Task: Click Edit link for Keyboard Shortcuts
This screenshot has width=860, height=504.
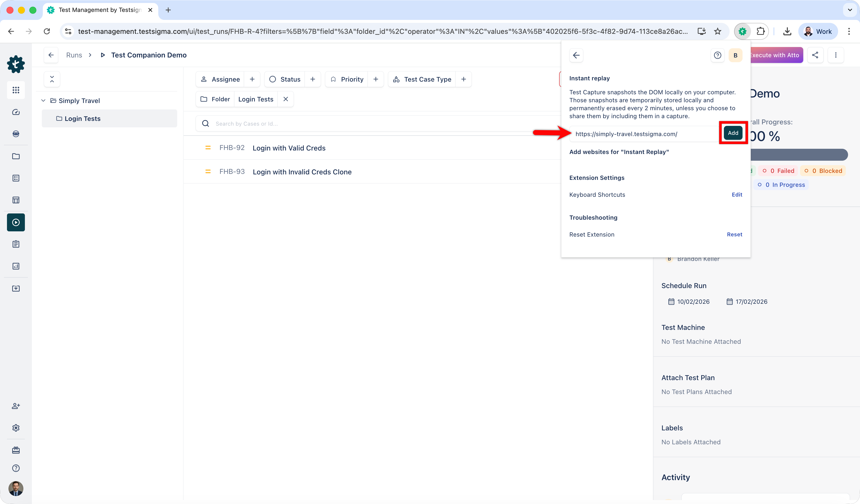Action: point(737,195)
